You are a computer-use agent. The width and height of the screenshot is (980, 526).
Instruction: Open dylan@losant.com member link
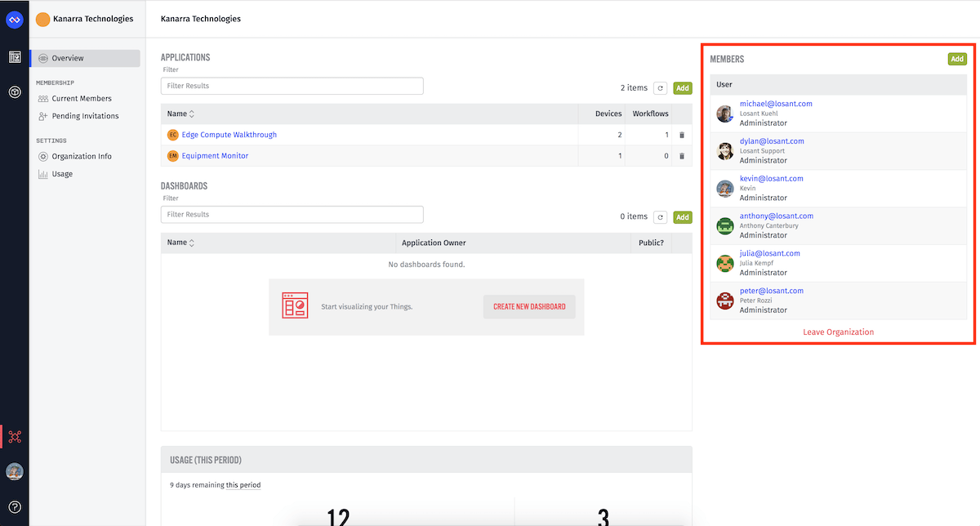772,141
